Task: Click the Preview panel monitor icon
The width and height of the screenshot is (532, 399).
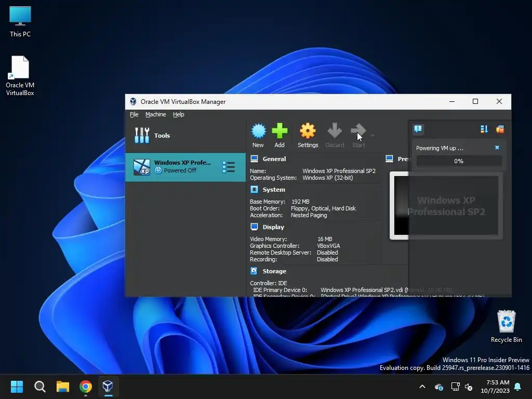Action: click(390, 158)
